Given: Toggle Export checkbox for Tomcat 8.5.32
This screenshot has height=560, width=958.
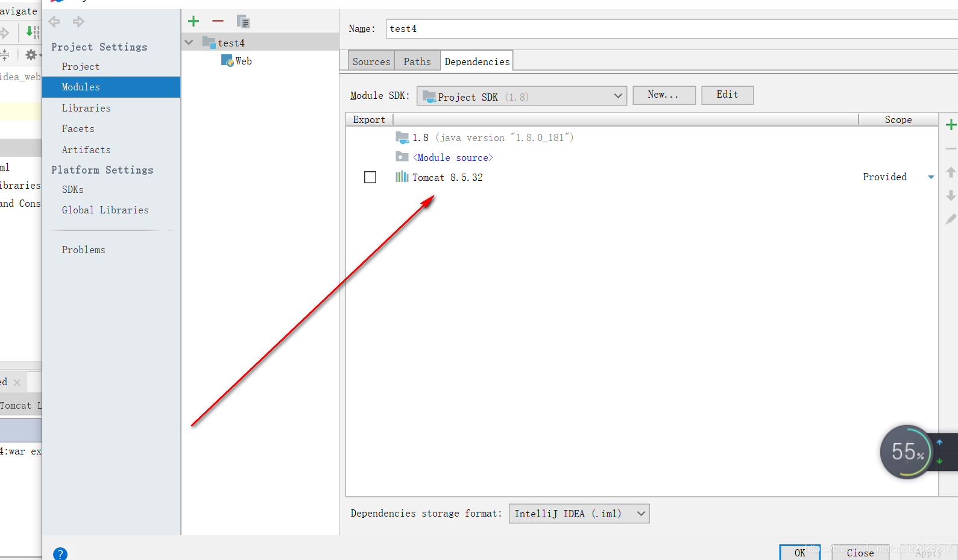Looking at the screenshot, I should (x=370, y=177).
